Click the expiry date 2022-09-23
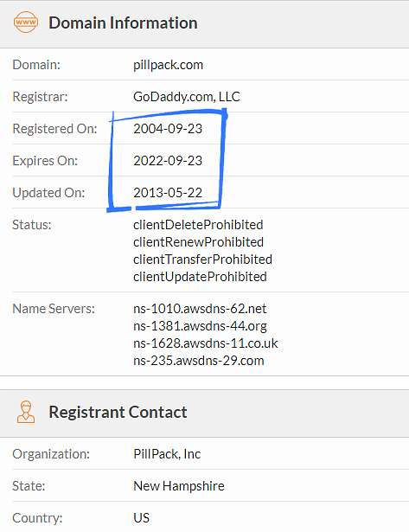The width and height of the screenshot is (409, 532). click(168, 161)
